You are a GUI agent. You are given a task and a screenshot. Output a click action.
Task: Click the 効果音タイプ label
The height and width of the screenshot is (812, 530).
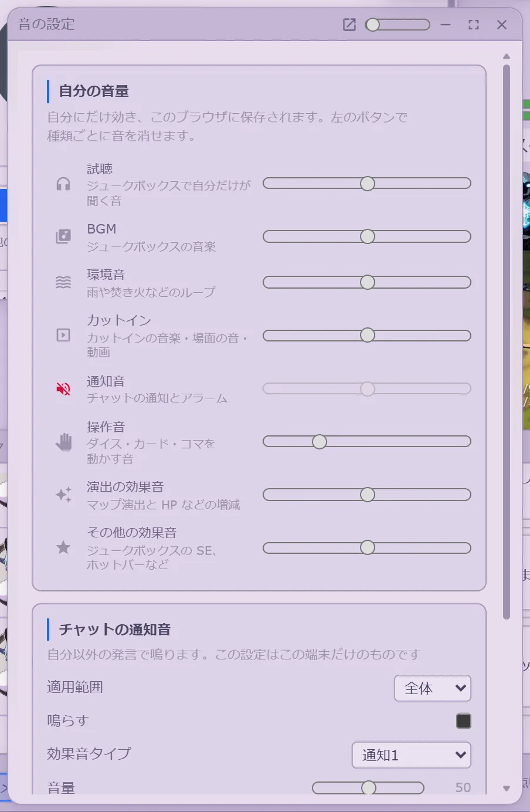(x=89, y=754)
